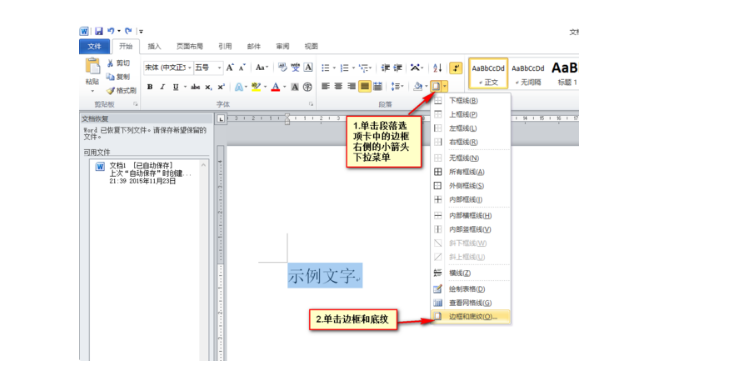Click the Bold formatting icon
Viewport: 737px width, 392px height.
150,86
